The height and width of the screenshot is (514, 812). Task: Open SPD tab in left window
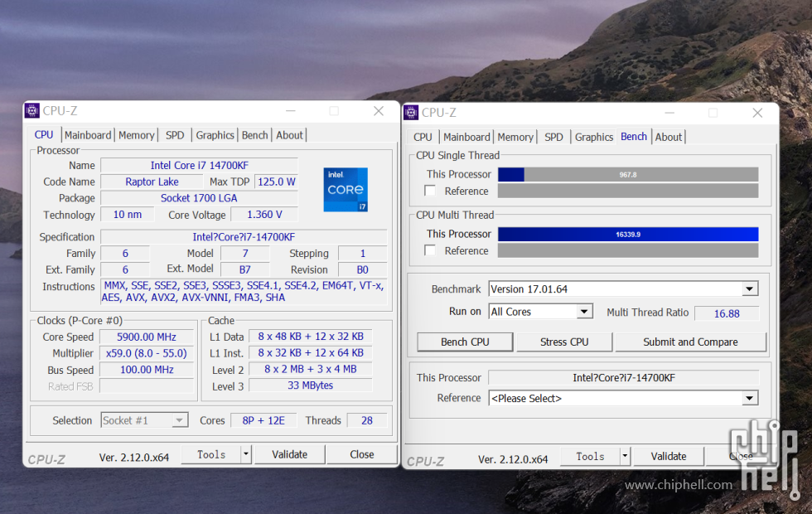pos(175,135)
